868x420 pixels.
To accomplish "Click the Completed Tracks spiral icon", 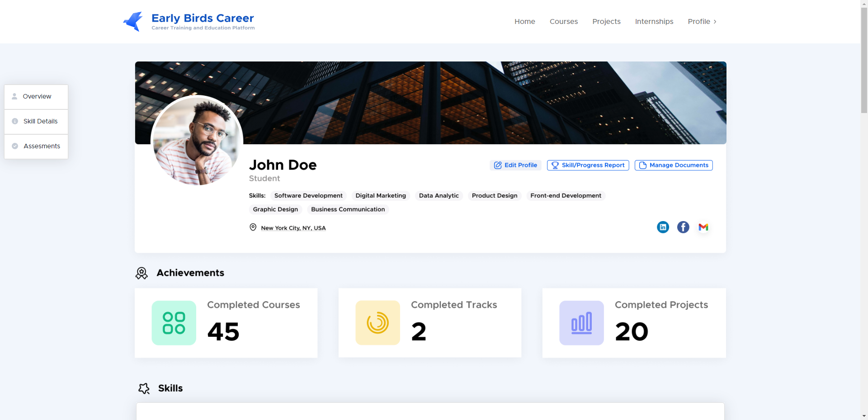I will pos(378,323).
